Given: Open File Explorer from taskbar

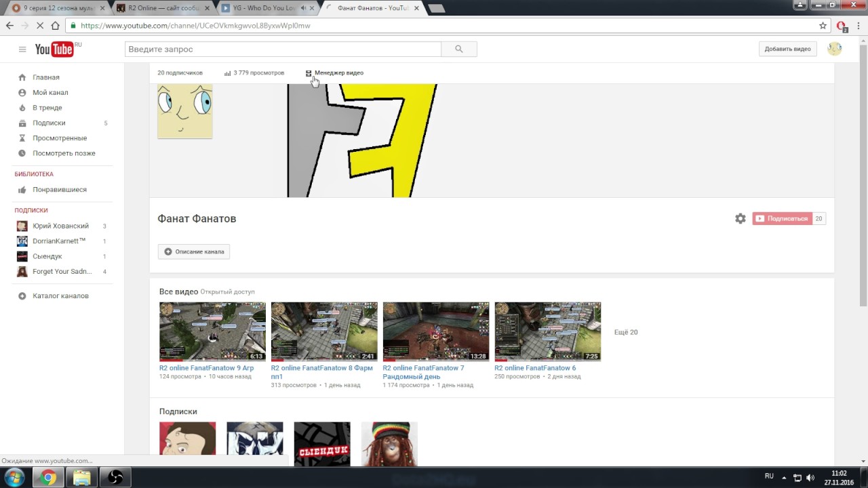Looking at the screenshot, I should point(82,478).
